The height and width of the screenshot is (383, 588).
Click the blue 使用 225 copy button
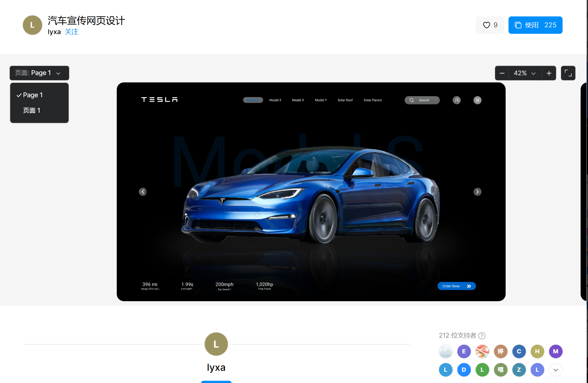(x=535, y=25)
